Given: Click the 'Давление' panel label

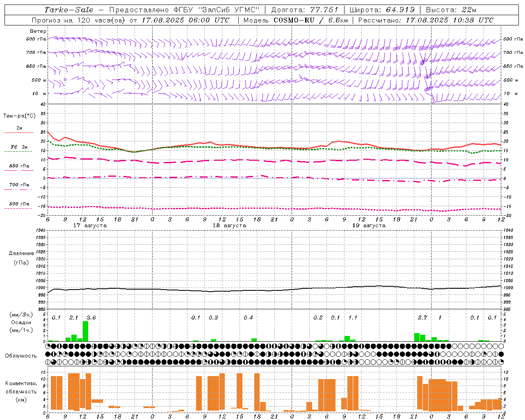Looking at the screenshot, I should click(x=21, y=253).
